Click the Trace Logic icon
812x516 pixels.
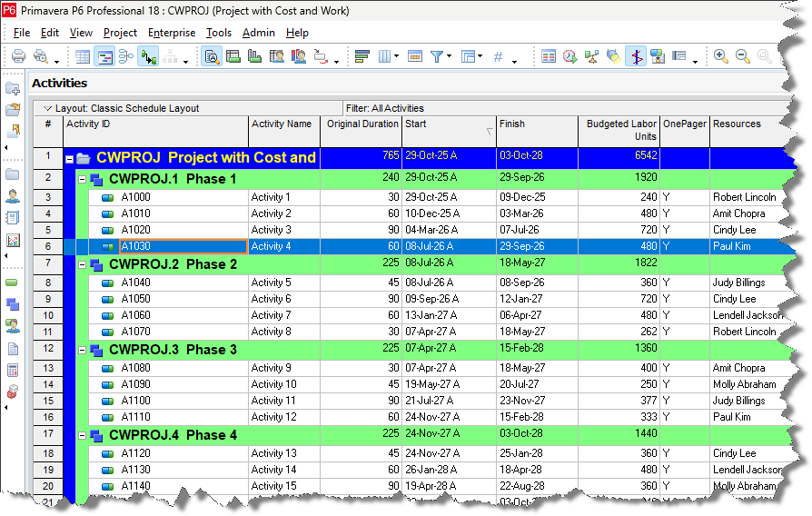321,56
